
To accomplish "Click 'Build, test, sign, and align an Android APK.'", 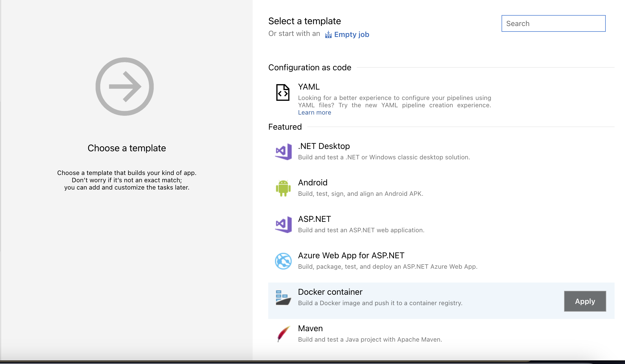I will [360, 194].
